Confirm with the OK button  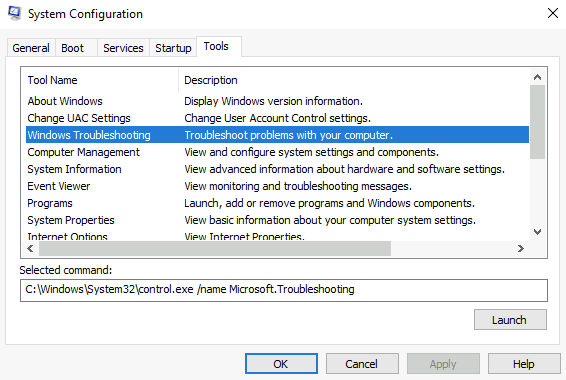[281, 364]
